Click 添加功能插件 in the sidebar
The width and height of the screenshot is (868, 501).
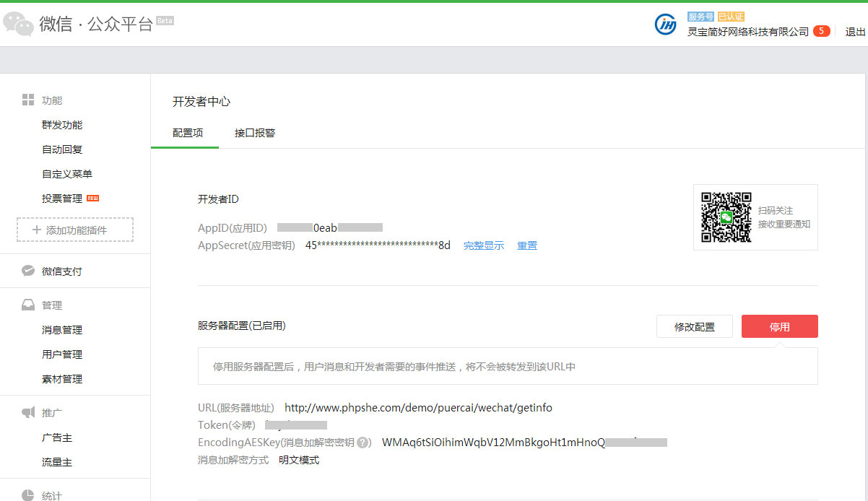click(75, 230)
